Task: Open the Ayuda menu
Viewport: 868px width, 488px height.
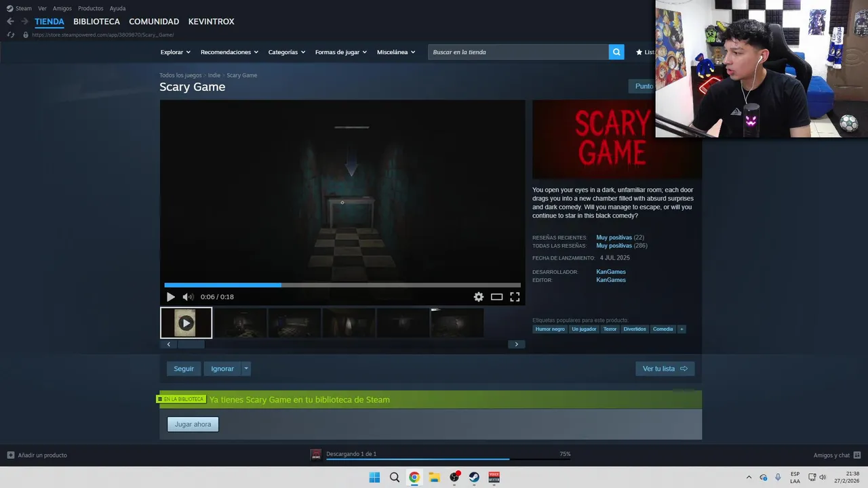Action: tap(117, 8)
